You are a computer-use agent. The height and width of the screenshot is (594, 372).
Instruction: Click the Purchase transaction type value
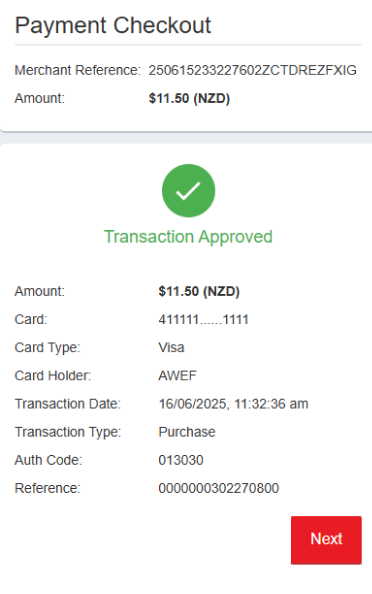[x=187, y=432]
